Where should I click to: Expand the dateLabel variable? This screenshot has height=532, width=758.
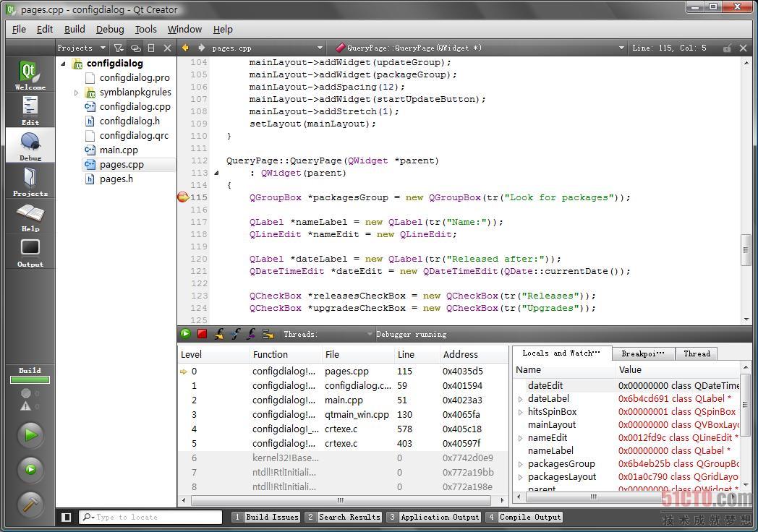coord(520,399)
